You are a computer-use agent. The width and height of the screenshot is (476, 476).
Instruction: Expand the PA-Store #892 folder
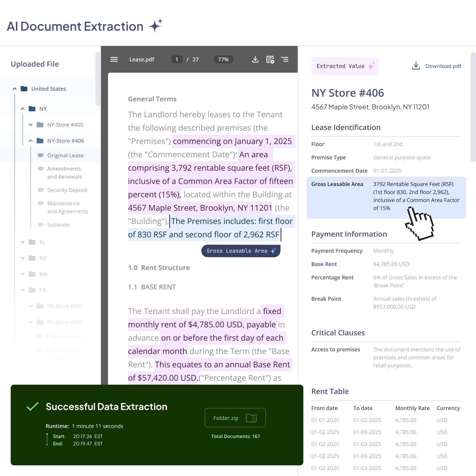(31, 306)
